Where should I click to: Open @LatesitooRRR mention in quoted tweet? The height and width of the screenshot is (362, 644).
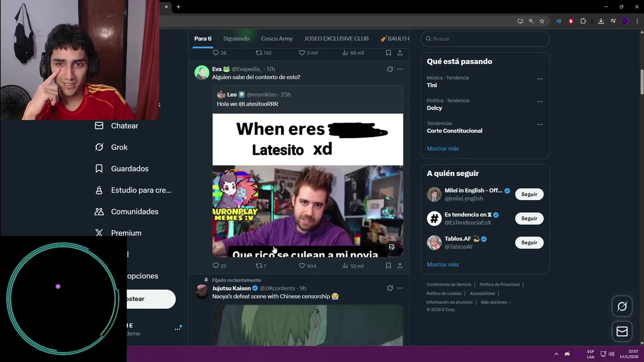[x=258, y=104]
